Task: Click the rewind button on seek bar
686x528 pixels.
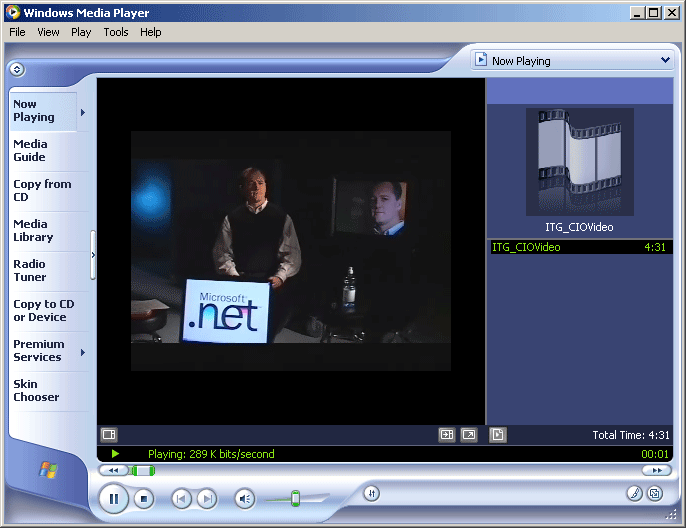Action: pos(113,471)
